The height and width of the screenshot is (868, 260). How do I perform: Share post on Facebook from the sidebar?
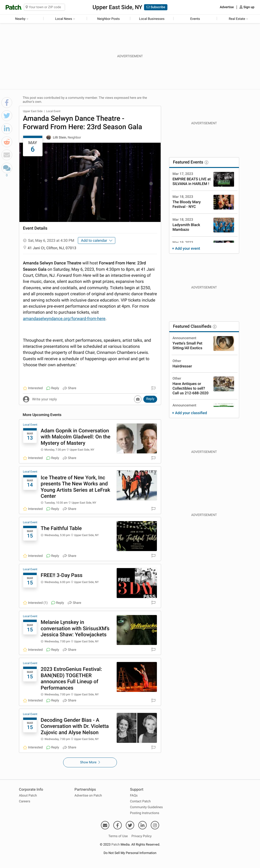[x=7, y=103]
